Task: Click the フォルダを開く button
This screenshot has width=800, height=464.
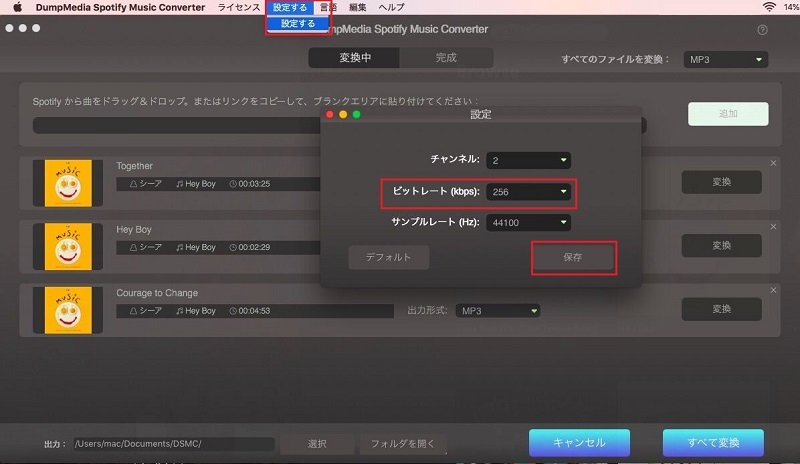Action: (x=403, y=444)
